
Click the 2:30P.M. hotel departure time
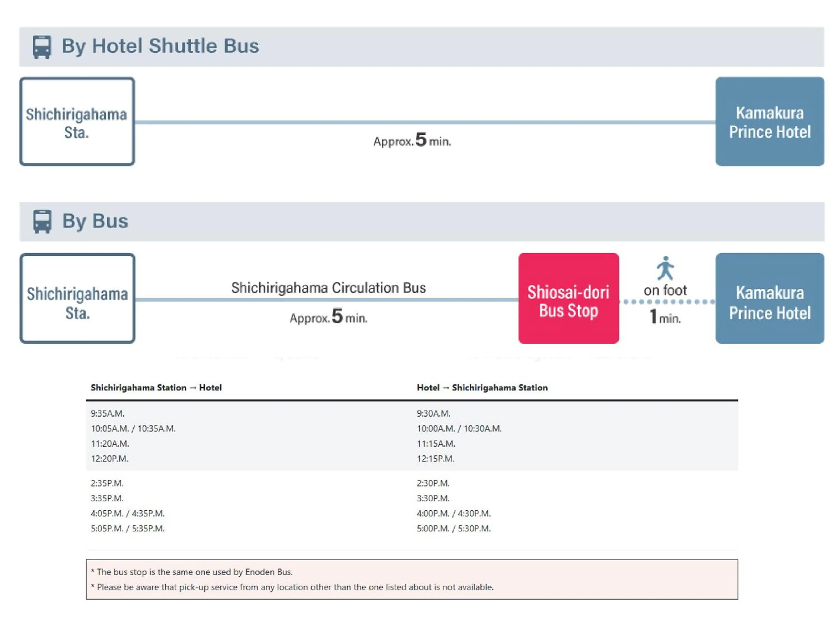click(433, 483)
